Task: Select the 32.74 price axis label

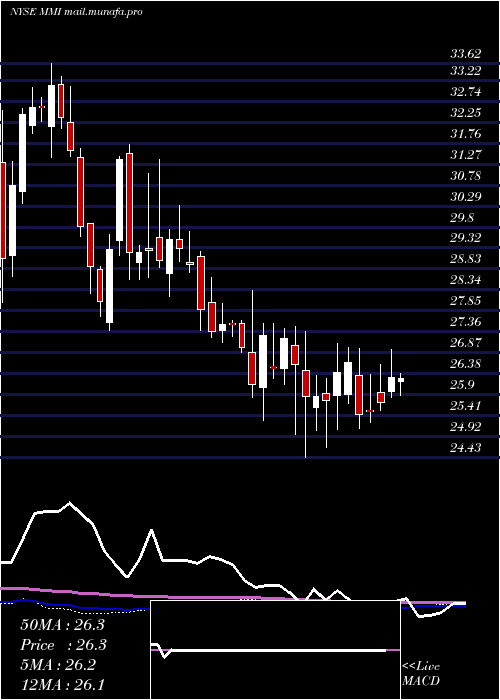Action: pyautogui.click(x=466, y=92)
